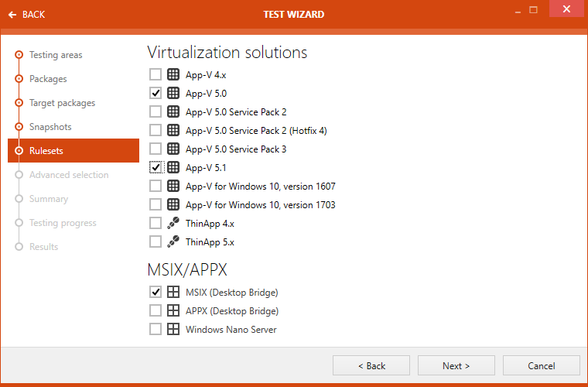Viewport: 588px width, 387px height.
Task: Click the APPX Desktop Bridge icon
Action: (173, 310)
